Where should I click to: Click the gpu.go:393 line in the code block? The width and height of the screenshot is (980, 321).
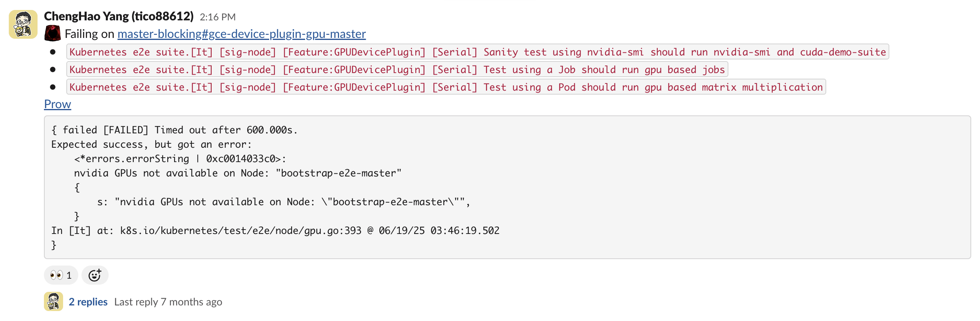coord(275,231)
